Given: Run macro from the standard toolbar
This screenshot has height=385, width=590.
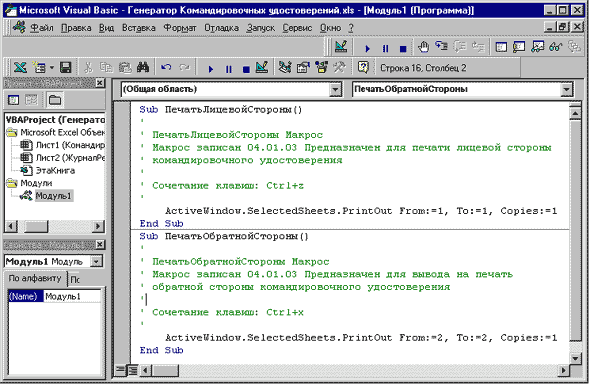Looking at the screenshot, I should click(211, 69).
